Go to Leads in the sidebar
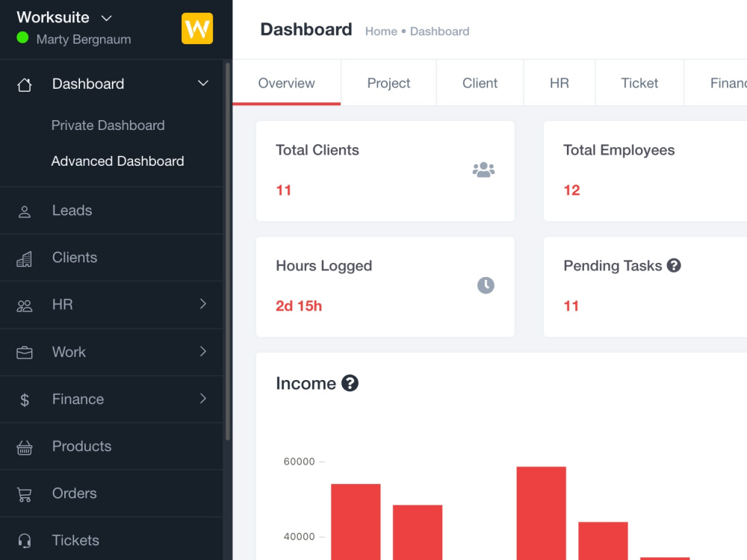The height and width of the screenshot is (560, 747). [x=111, y=211]
